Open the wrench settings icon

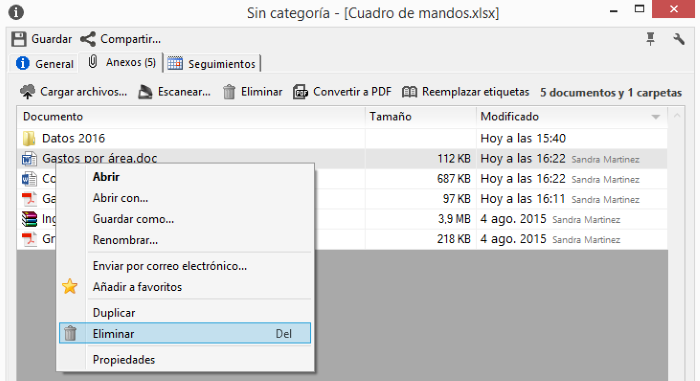point(679,39)
